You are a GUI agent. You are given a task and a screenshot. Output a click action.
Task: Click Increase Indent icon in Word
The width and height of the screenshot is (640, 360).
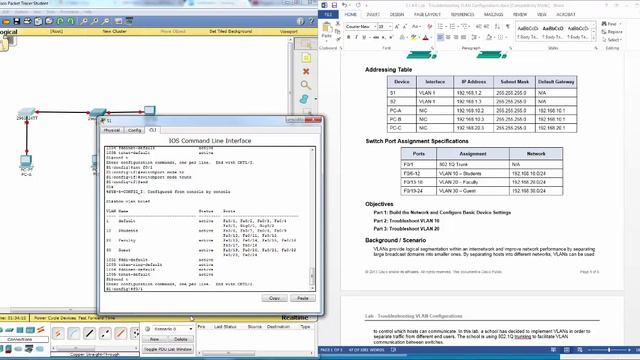pyautogui.click(x=487, y=27)
